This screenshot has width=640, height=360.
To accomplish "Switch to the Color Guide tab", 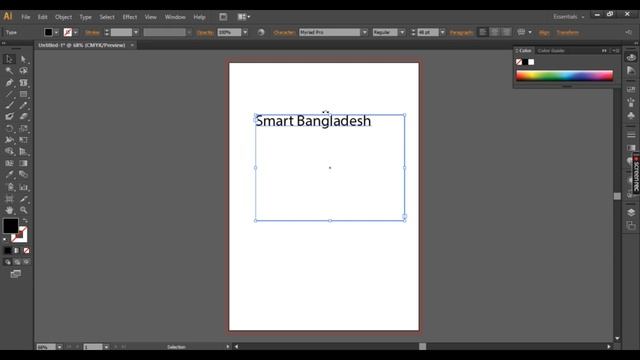I will click(551, 51).
